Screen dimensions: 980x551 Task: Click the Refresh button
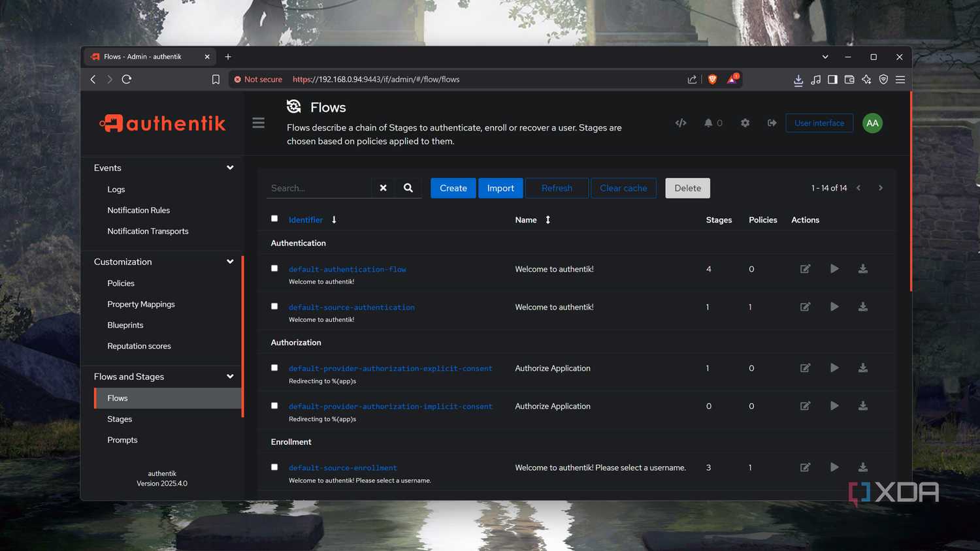tap(557, 188)
